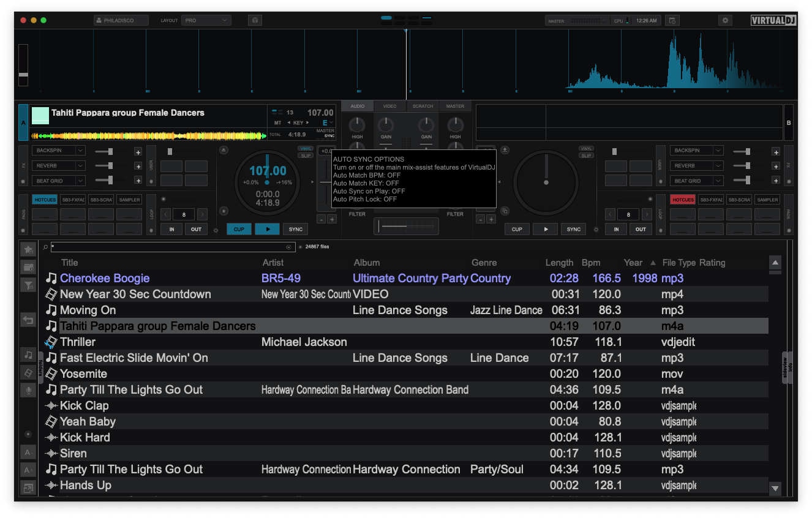Show video files with the film icon

(x=28, y=372)
